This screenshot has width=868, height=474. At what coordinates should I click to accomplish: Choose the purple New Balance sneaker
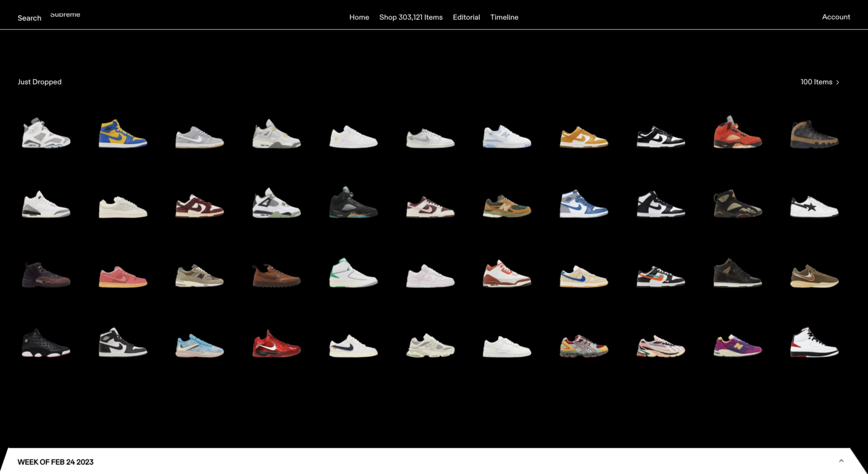click(737, 346)
